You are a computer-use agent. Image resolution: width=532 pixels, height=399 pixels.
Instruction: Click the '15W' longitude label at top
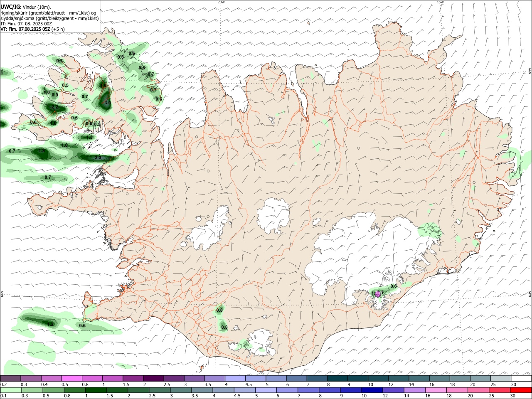(440, 2)
